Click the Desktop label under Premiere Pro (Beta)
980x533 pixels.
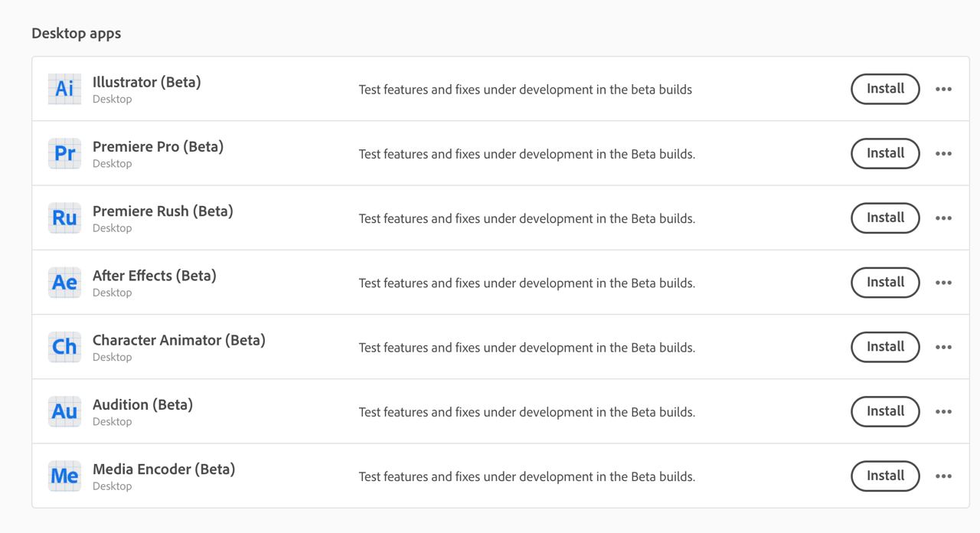(112, 163)
